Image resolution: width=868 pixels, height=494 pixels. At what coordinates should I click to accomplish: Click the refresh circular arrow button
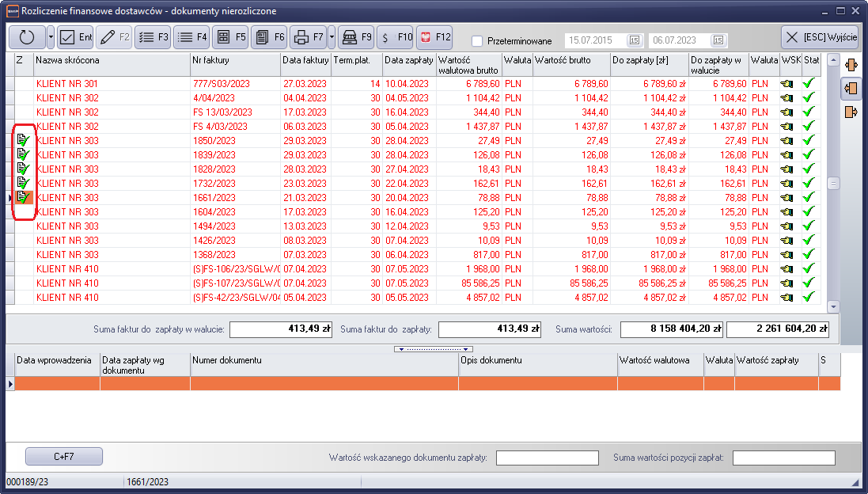26,37
